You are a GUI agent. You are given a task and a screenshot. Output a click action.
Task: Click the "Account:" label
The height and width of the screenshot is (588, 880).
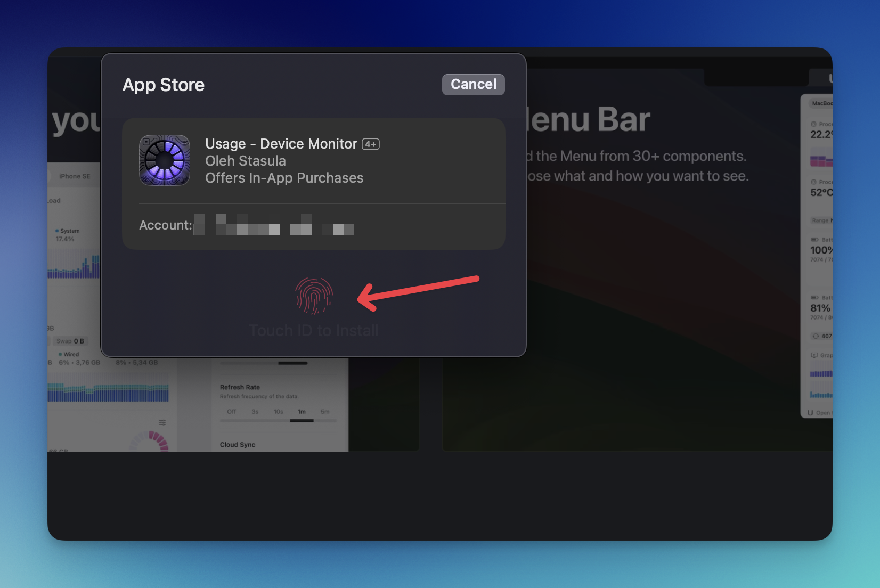click(166, 225)
